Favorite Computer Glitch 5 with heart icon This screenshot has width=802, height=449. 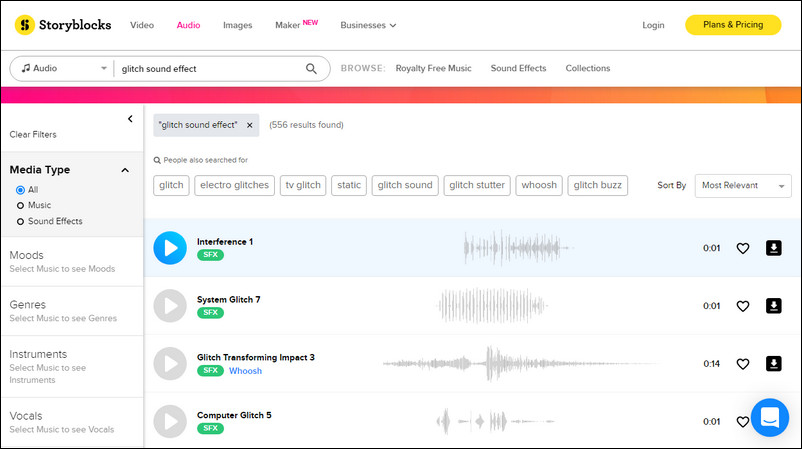pyautogui.click(x=742, y=421)
